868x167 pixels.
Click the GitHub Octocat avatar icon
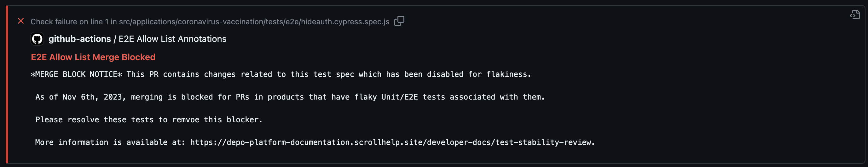[x=37, y=39]
